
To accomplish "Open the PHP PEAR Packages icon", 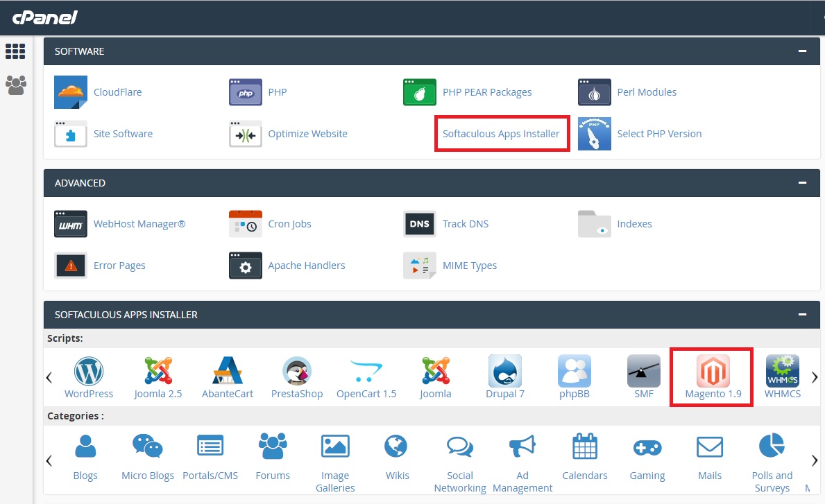I will tap(419, 92).
